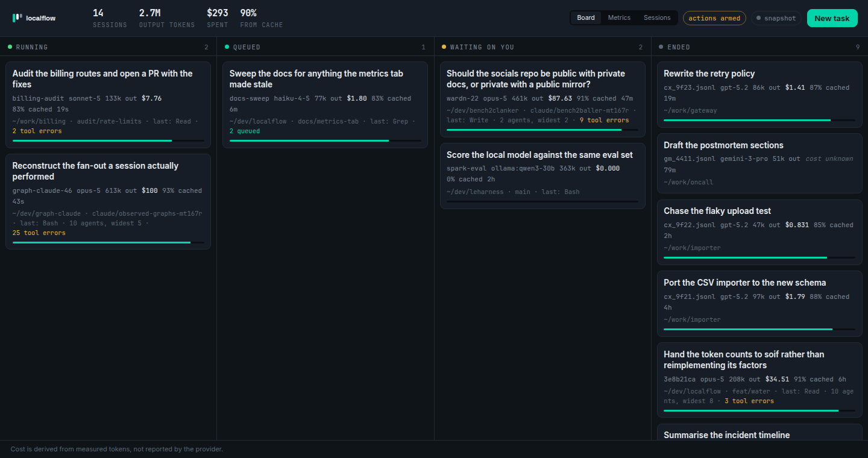This screenshot has height=458, width=868.
Task: Click the billing-audit card progress bar
Action: pyautogui.click(x=108, y=140)
